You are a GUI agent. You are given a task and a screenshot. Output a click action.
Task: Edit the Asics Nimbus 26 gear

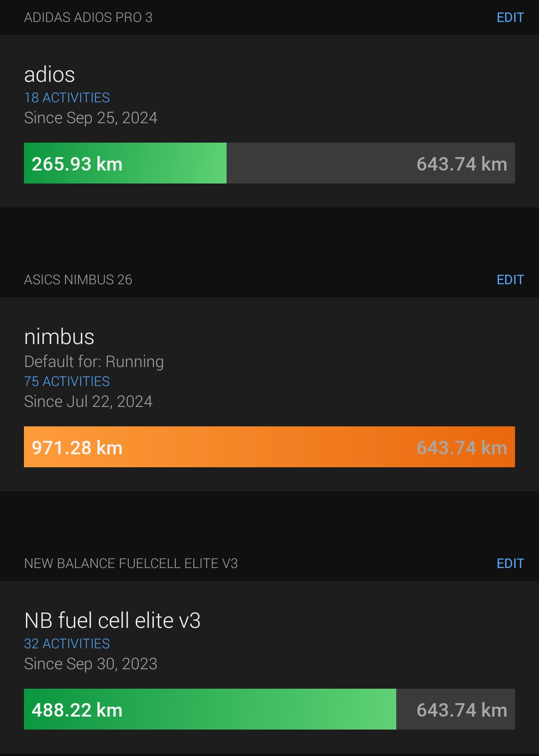(510, 280)
